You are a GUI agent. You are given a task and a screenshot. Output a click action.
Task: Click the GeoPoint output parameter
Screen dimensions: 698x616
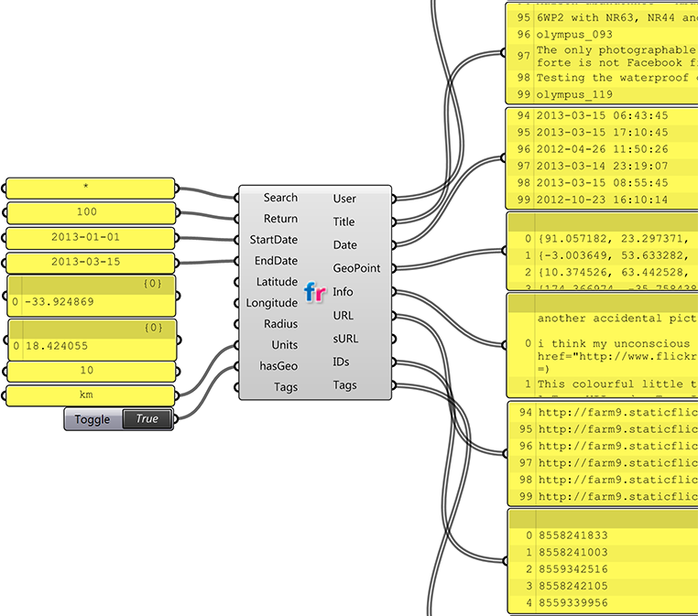pos(356,268)
